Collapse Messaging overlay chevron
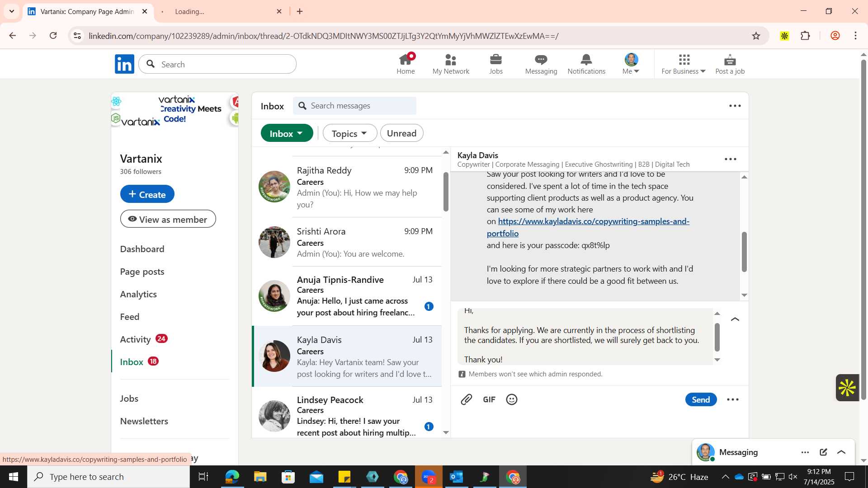The height and width of the screenshot is (488, 868). [841, 452]
